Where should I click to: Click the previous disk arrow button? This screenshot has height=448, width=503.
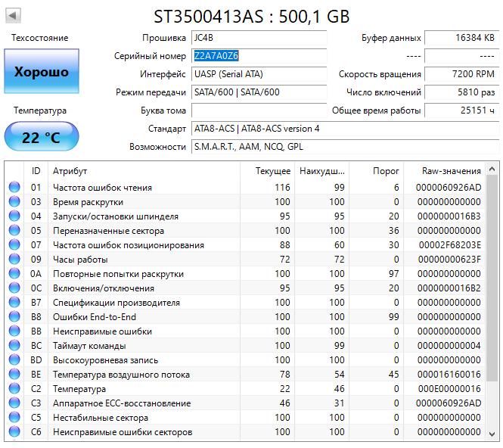pyautogui.click(x=14, y=16)
